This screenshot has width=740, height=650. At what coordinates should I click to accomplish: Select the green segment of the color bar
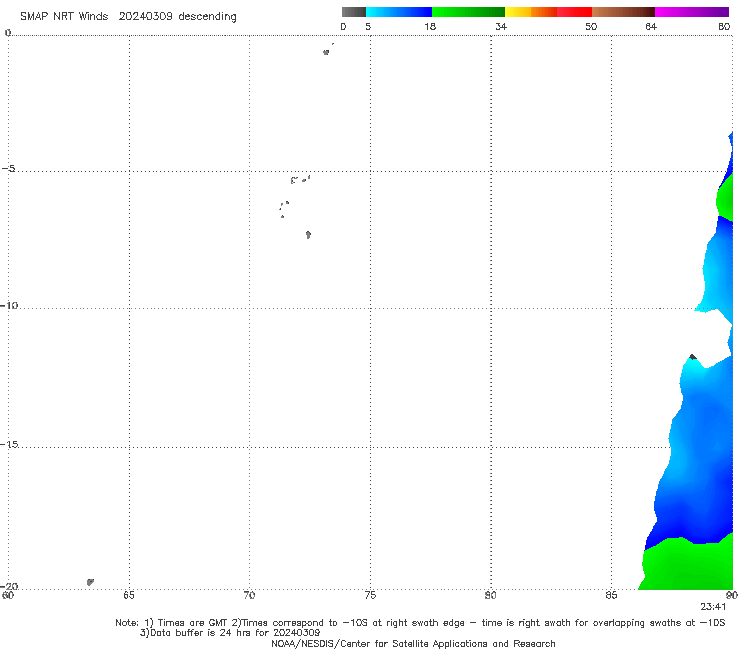coord(468,12)
